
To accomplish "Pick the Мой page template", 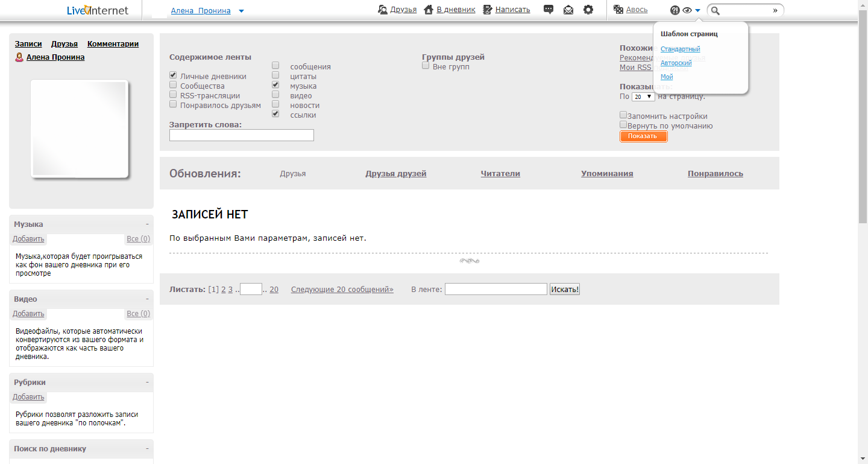I will (x=667, y=77).
